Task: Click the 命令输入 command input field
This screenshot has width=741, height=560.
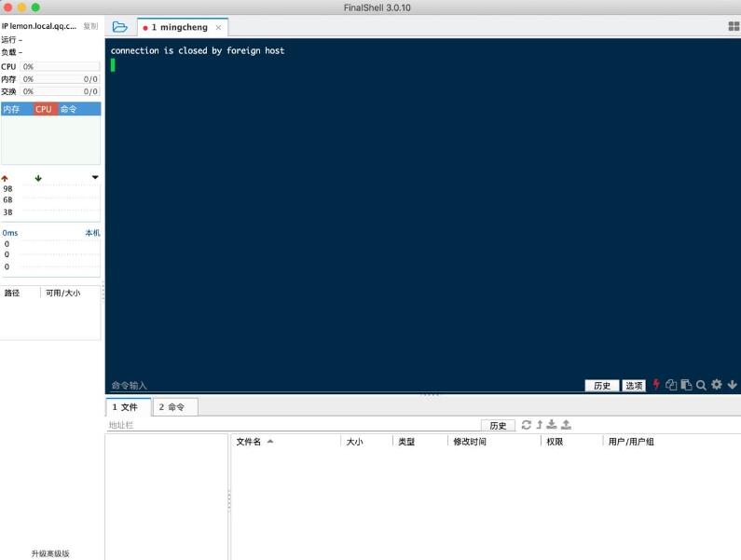Action: tap(345, 385)
